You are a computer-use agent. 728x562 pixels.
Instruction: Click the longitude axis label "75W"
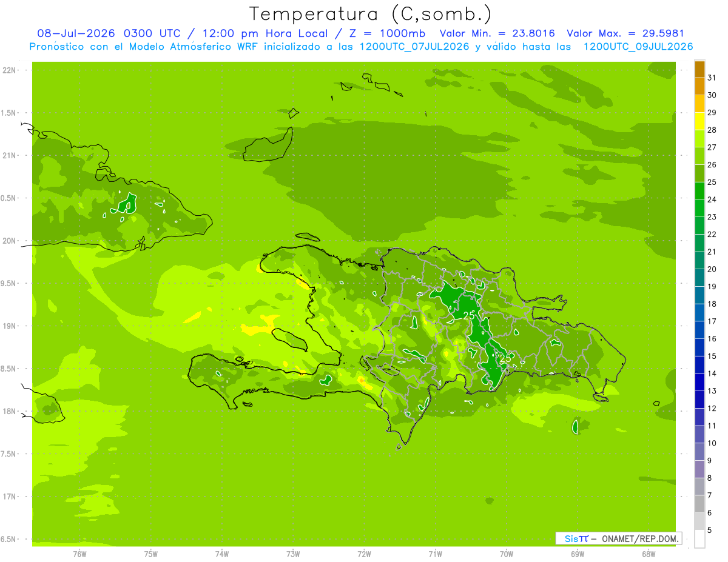(151, 554)
